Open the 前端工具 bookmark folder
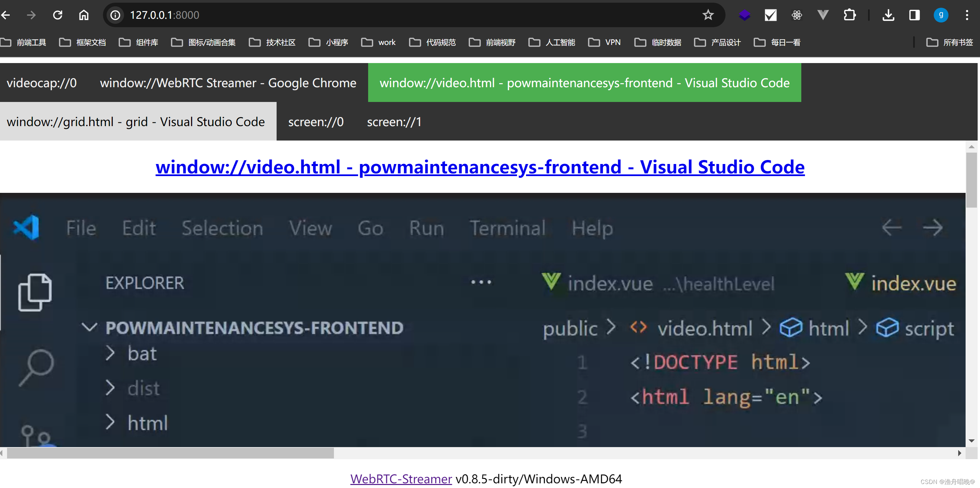Viewport: 980px width, 488px height. point(23,42)
